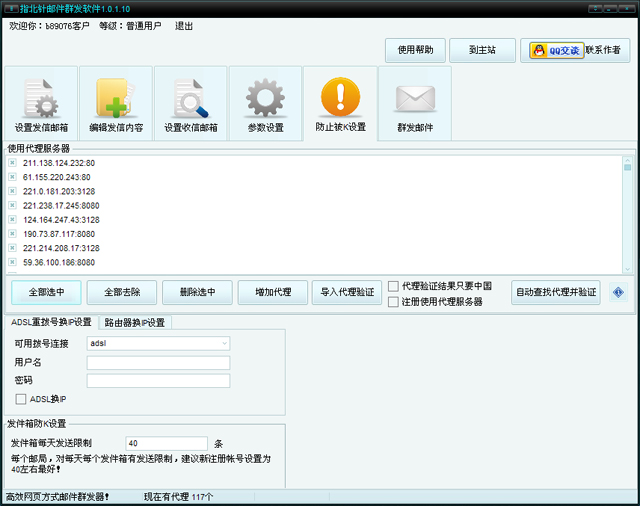
Task: Click the blue diamond info icon
Action: (618, 293)
